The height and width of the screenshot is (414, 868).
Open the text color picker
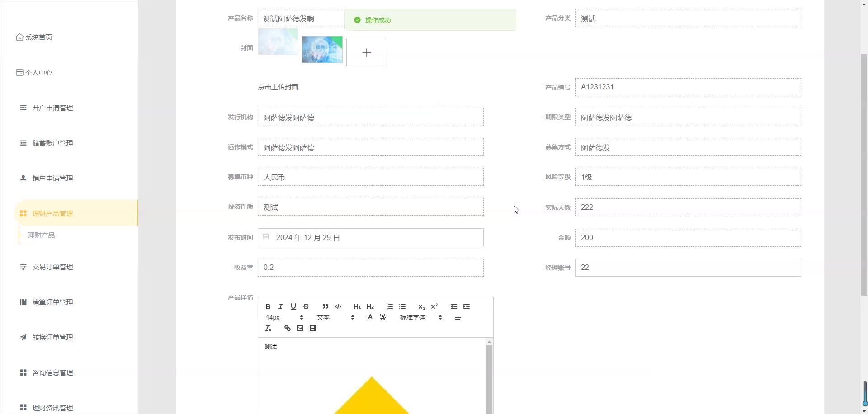pyautogui.click(x=370, y=317)
